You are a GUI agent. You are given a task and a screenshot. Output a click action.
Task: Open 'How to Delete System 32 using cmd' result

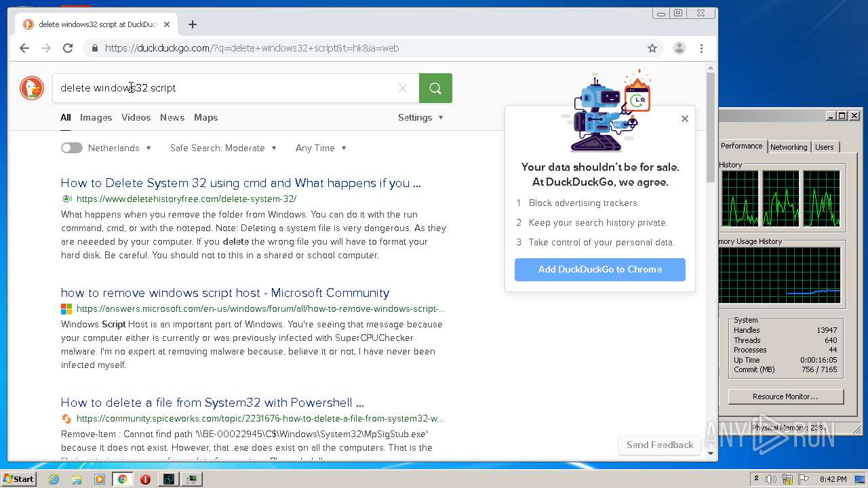click(241, 183)
